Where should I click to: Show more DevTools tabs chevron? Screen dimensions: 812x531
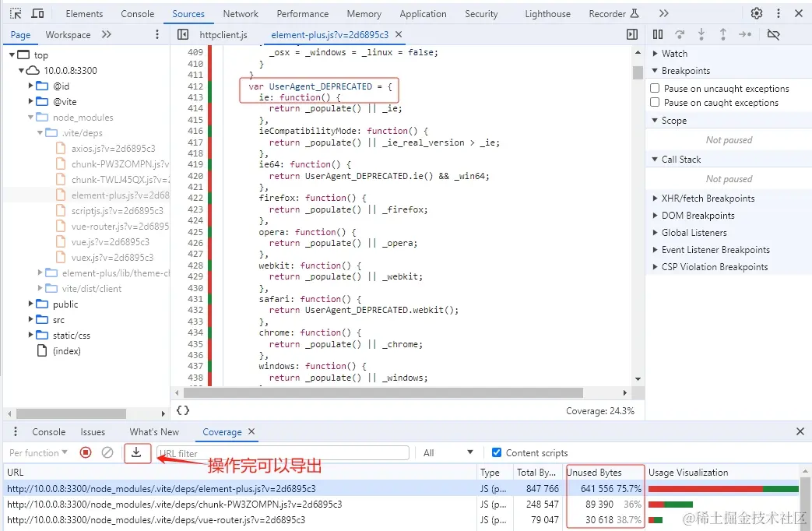(x=664, y=13)
